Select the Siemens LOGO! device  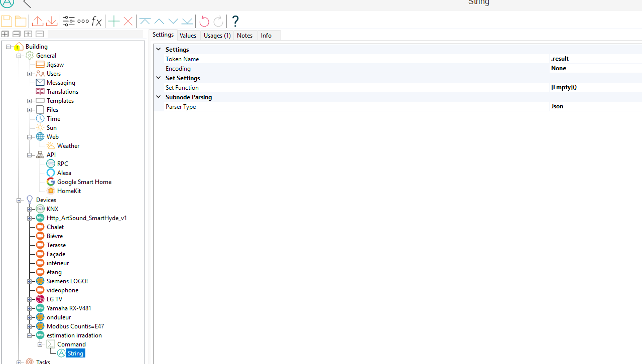pyautogui.click(x=67, y=281)
